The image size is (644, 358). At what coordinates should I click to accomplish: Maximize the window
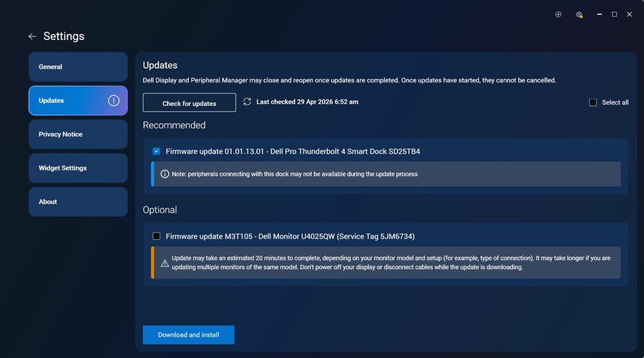point(615,14)
